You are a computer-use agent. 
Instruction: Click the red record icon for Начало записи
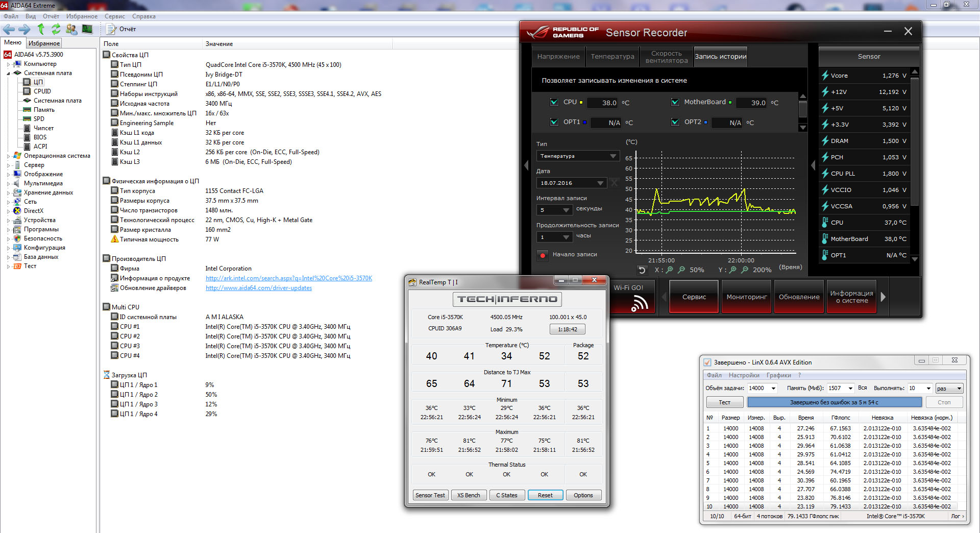[543, 255]
